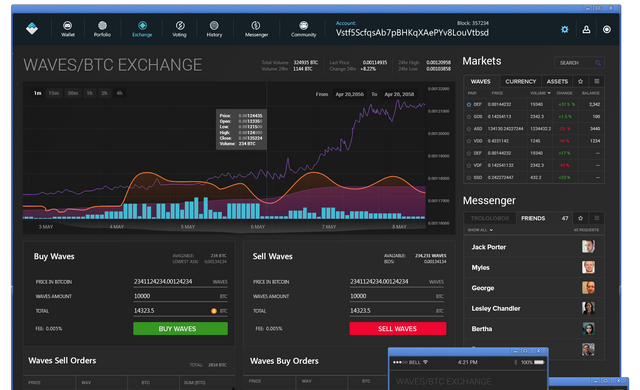Toggle favorites star in Messenger tabs
Image resolution: width=640 pixels, height=390 pixels.
tap(580, 218)
